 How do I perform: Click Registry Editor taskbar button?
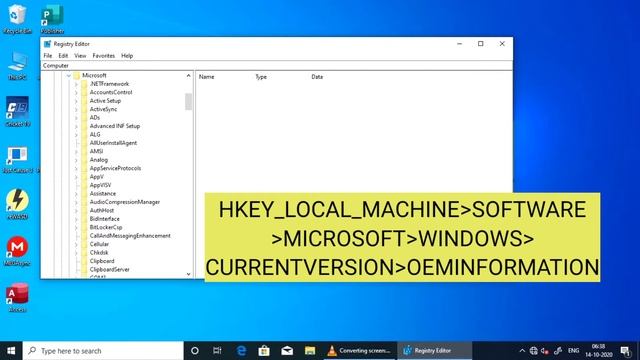(434, 351)
